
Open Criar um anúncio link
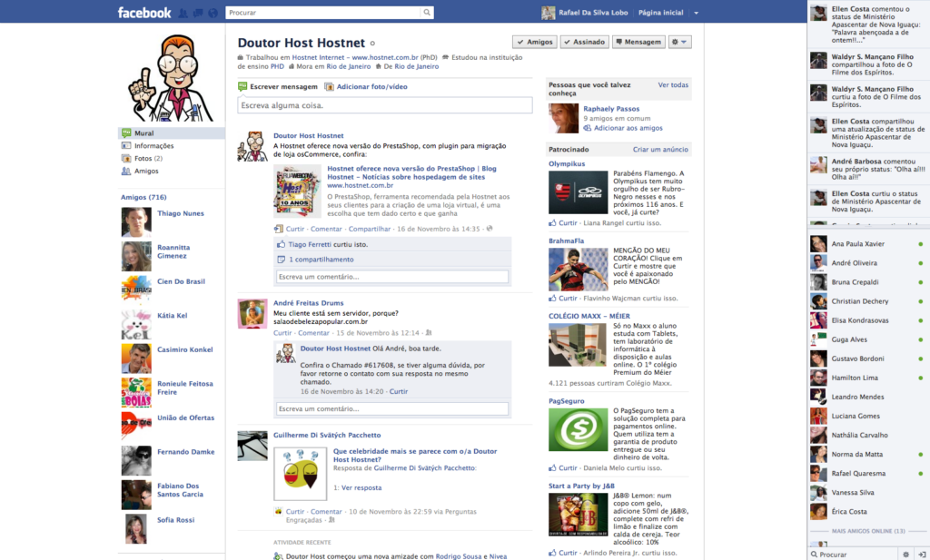(x=661, y=150)
